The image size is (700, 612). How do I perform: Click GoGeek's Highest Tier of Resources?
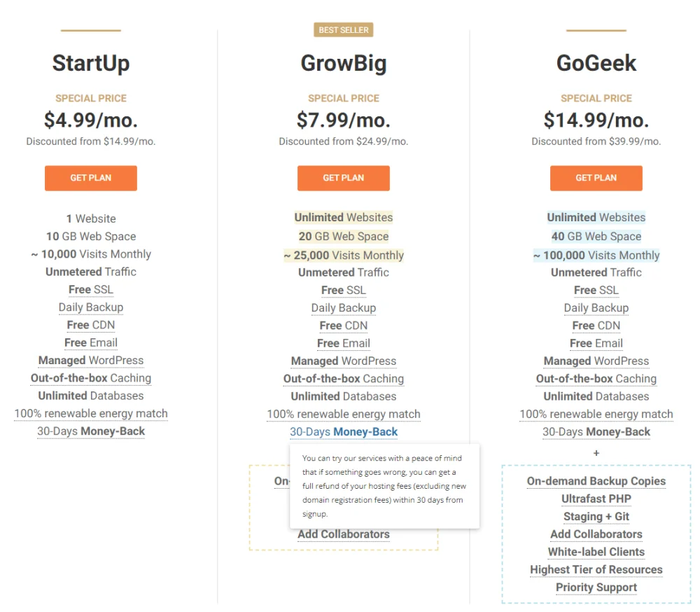pyautogui.click(x=596, y=570)
